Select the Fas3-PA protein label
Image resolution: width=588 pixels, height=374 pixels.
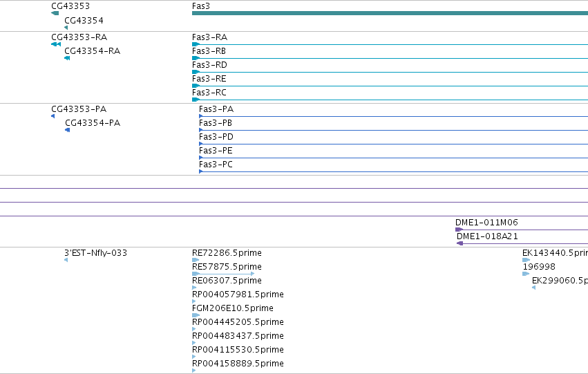tap(216, 109)
